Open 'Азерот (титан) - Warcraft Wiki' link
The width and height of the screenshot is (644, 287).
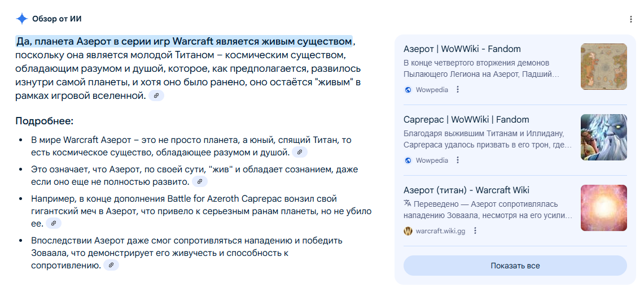tap(466, 190)
